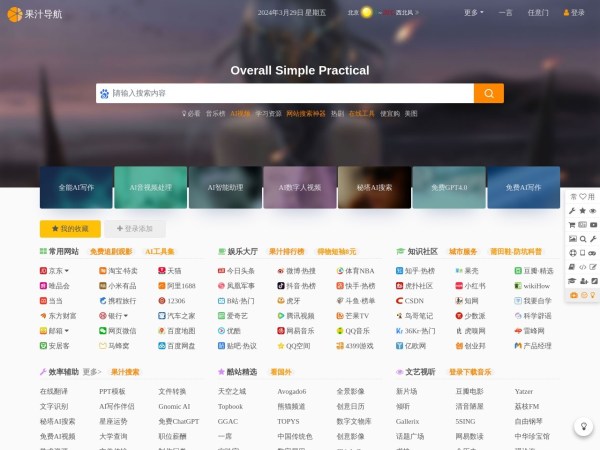The width and height of the screenshot is (600, 450).
Task: Click the sun weather icon in the header
Action: click(367, 12)
